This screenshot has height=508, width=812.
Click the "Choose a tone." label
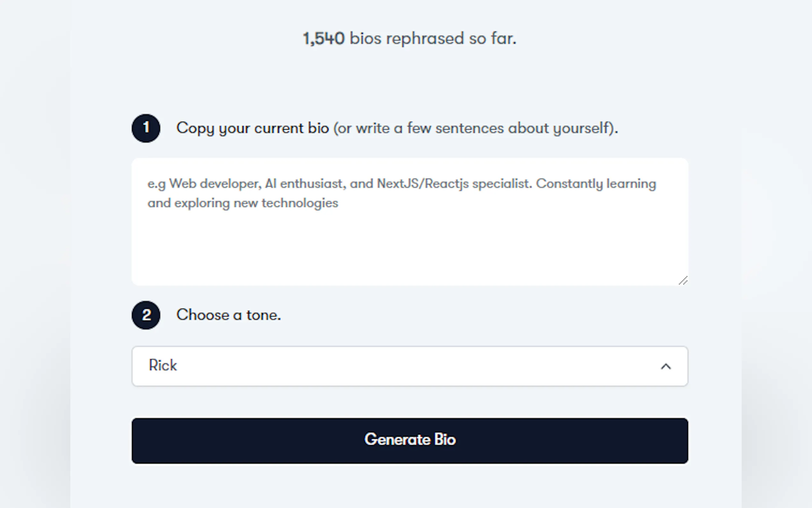click(x=228, y=315)
